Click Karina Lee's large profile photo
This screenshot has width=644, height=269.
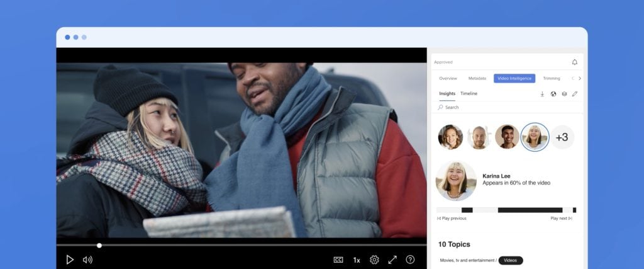(x=456, y=181)
